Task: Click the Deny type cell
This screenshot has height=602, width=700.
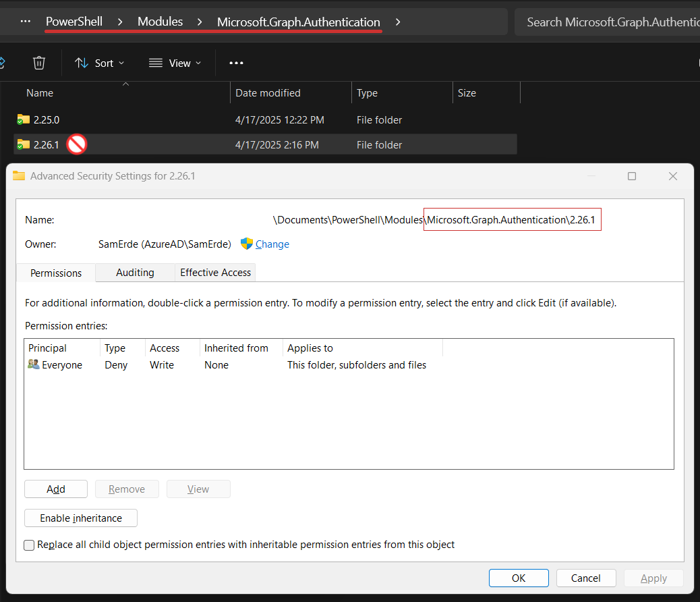Action: click(116, 364)
